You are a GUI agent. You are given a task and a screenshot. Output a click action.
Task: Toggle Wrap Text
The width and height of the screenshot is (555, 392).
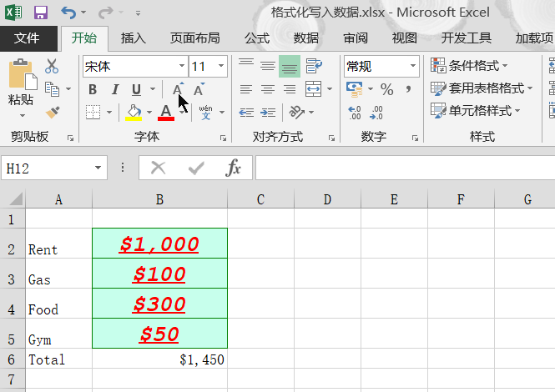tap(314, 66)
